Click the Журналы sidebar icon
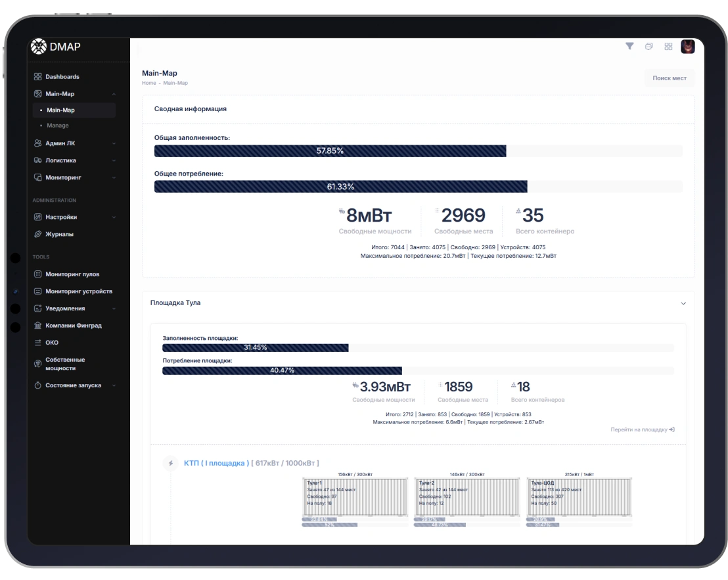Image resolution: width=728 pixels, height=580 pixels. point(37,234)
